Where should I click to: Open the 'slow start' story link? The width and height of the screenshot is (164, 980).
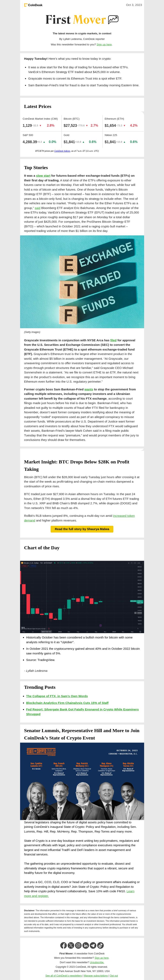43,176
